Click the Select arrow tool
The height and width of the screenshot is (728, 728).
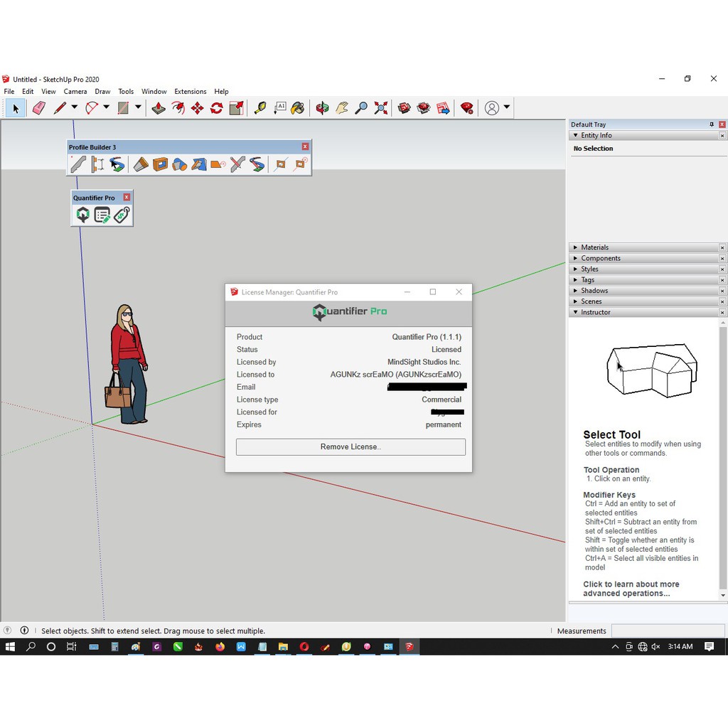pos(16,107)
